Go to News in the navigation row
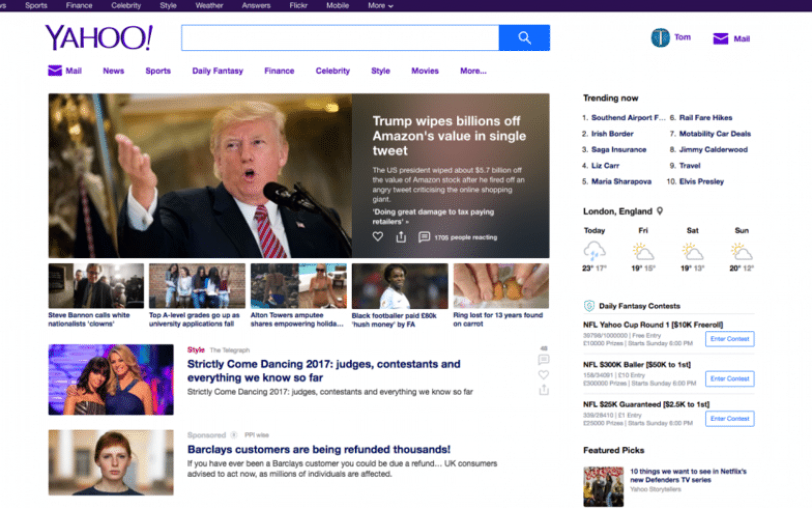The height and width of the screenshot is (508, 812). [114, 71]
